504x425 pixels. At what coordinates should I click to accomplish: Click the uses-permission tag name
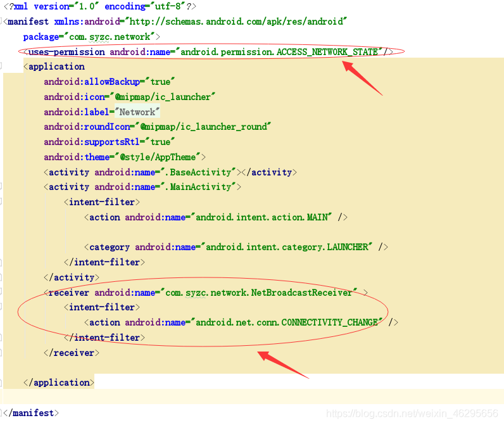pos(66,52)
